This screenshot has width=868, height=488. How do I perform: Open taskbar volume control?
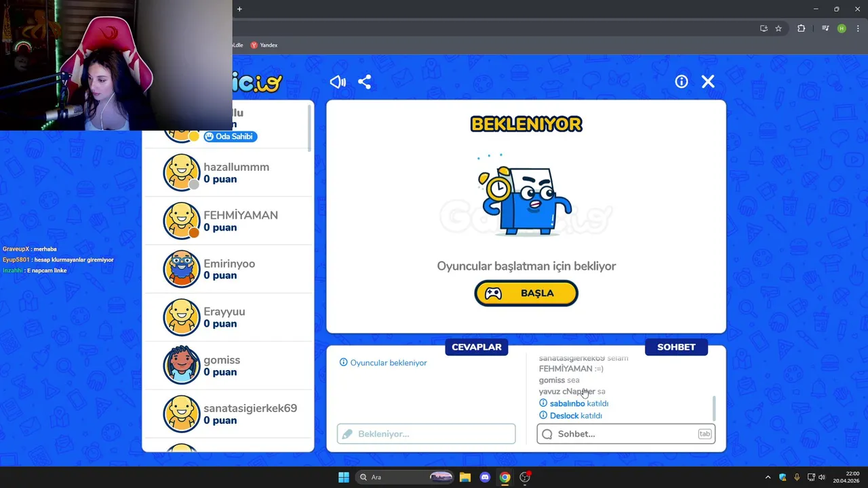pyautogui.click(x=822, y=477)
